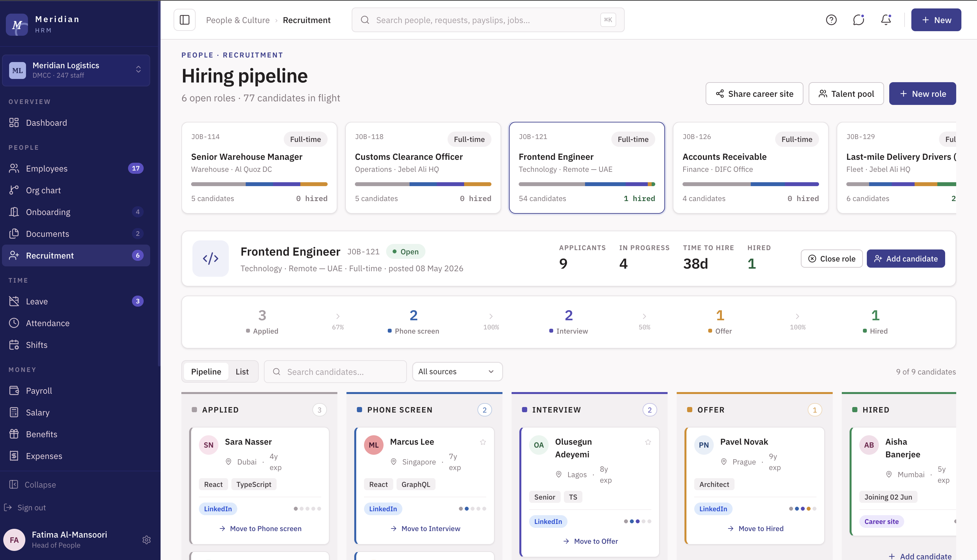
Task: Move Olusegun Adeyemi to Offer
Action: coord(590,541)
